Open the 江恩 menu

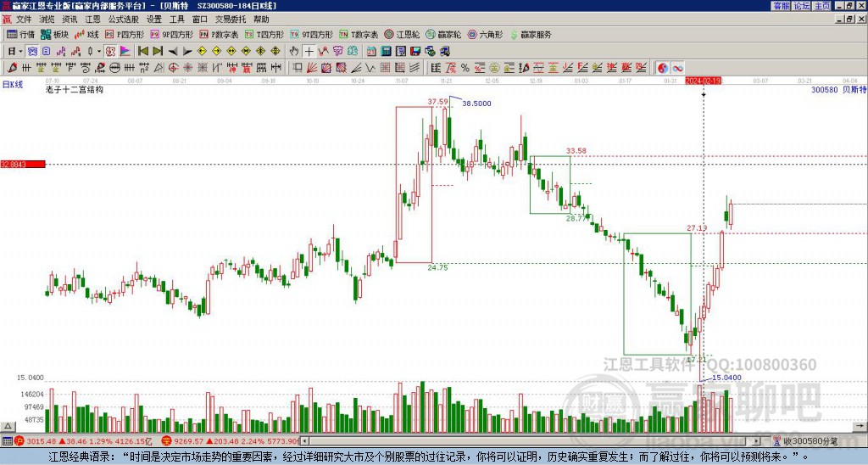tap(92, 20)
